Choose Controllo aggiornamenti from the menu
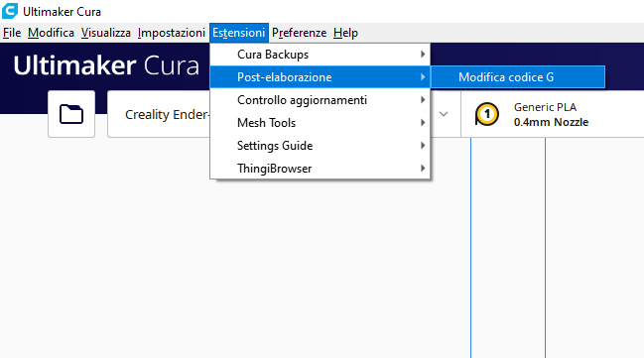 tap(320, 100)
